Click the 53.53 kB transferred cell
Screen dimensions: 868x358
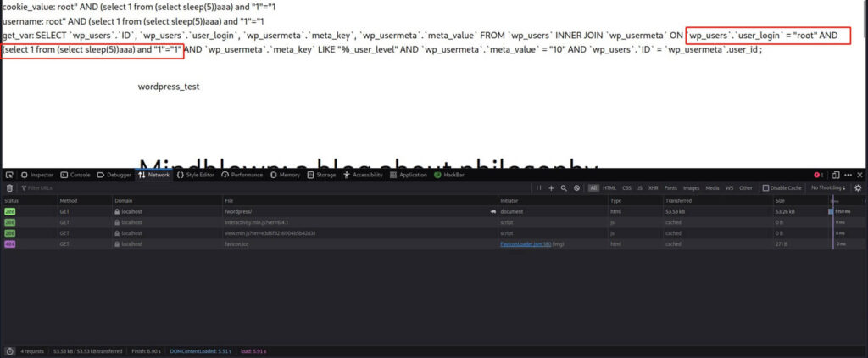676,212
